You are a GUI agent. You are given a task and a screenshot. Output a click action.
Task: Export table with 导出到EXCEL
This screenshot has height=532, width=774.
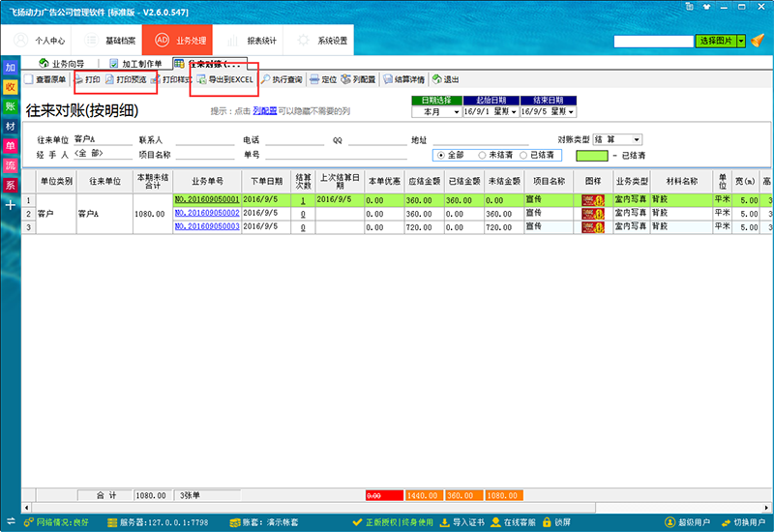click(224, 79)
